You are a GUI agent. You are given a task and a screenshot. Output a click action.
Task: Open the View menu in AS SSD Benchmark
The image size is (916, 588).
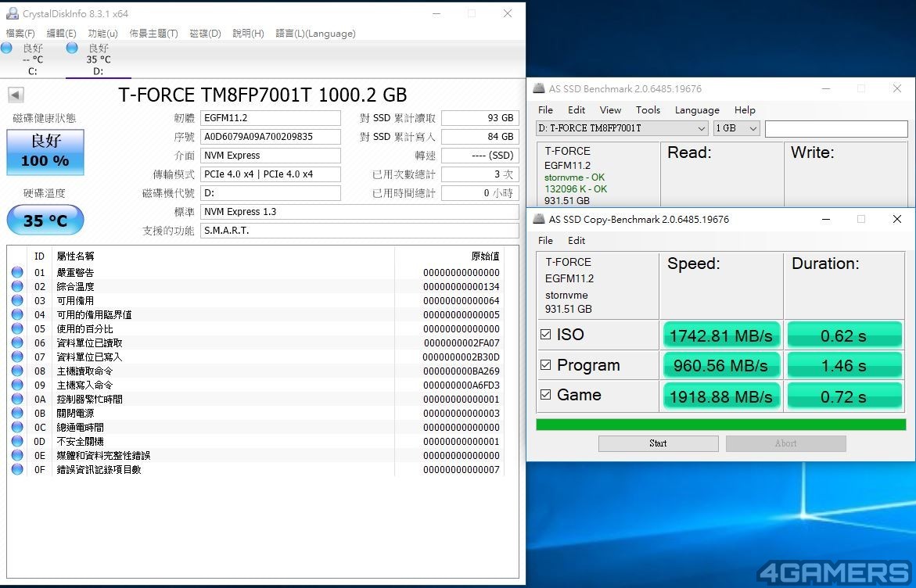(x=610, y=109)
